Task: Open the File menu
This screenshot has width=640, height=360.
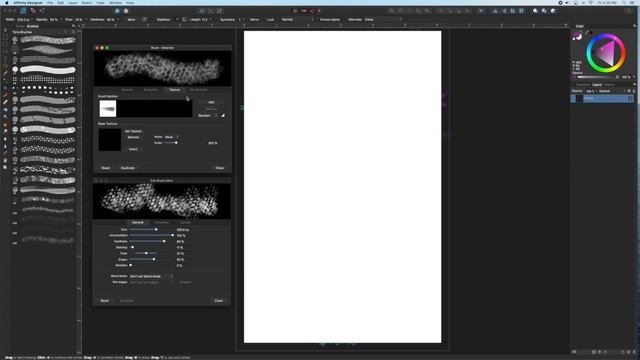Action: 50,2
